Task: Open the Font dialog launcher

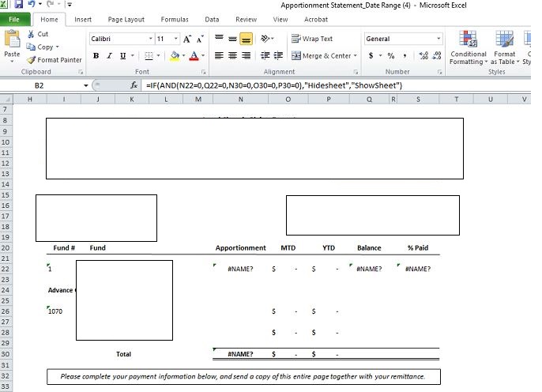Action: 204,72
